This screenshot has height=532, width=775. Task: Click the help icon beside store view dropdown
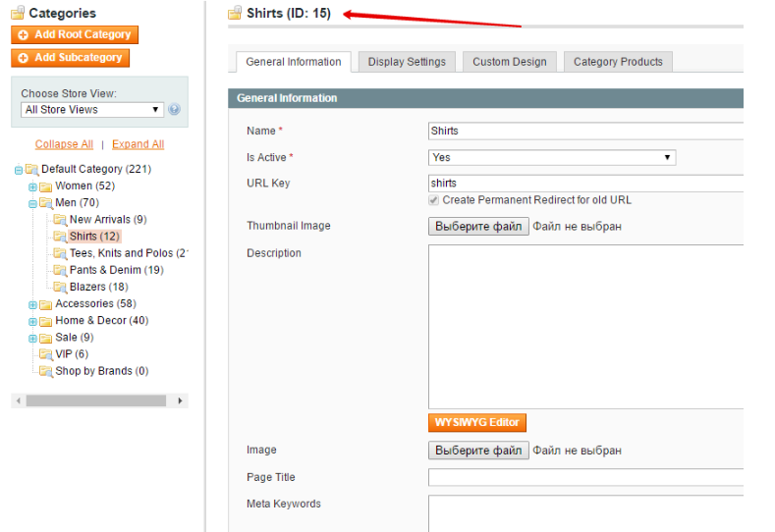click(x=174, y=110)
